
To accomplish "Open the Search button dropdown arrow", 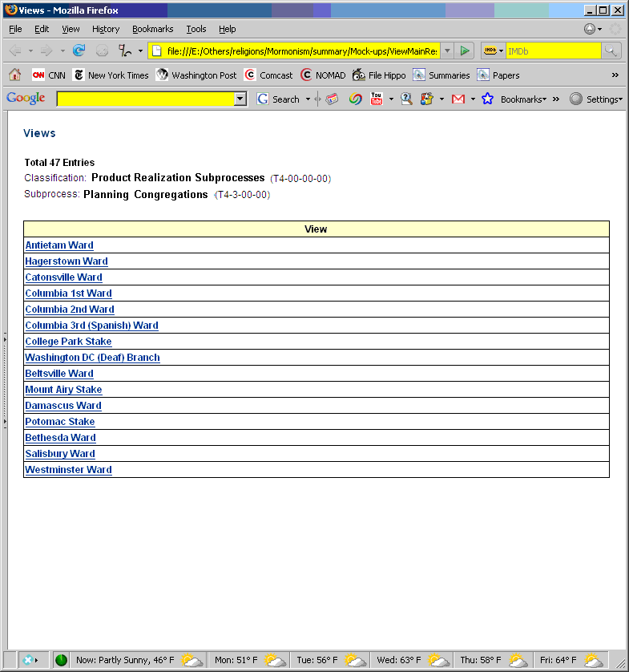I will point(308,99).
